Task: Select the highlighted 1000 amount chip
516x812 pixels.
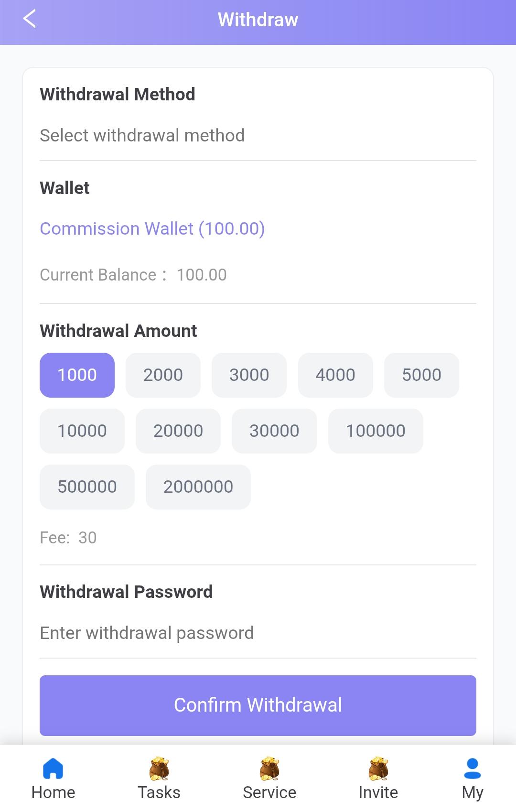Action: [76, 375]
